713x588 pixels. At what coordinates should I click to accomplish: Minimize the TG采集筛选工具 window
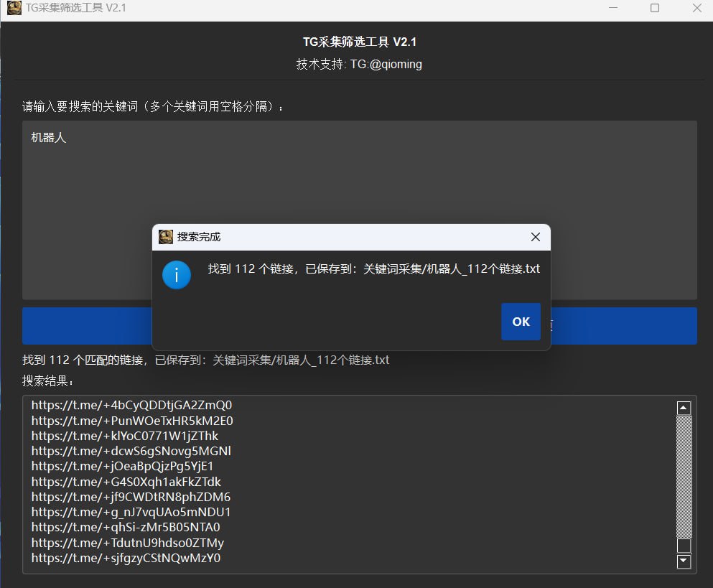[613, 8]
